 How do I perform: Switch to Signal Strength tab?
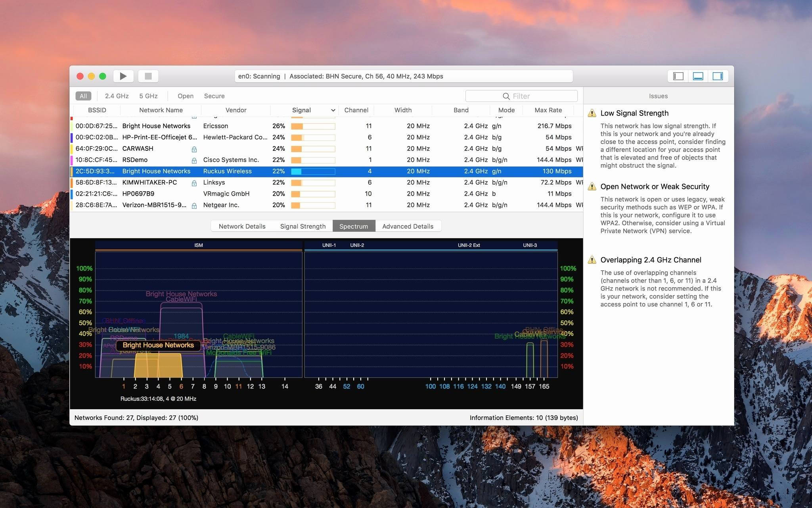302,225
